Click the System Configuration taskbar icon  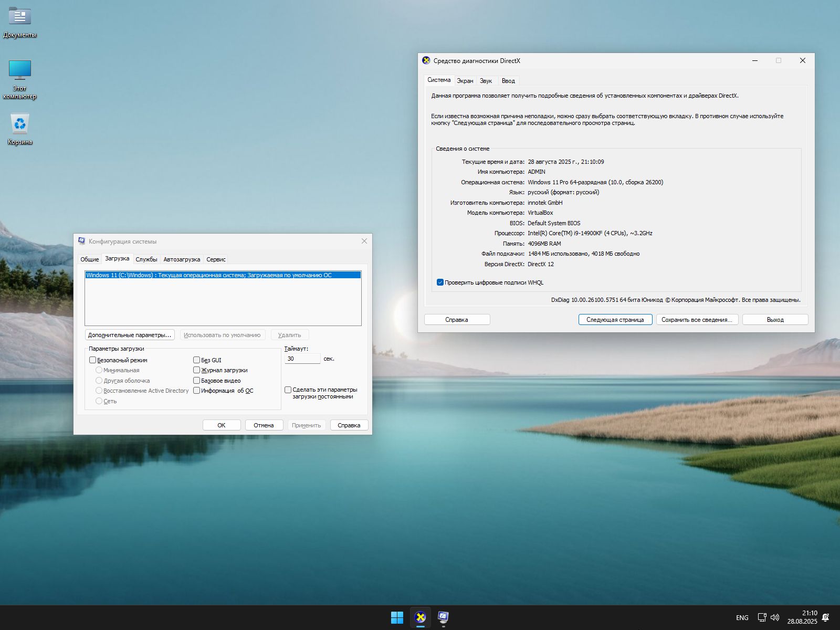tap(443, 617)
